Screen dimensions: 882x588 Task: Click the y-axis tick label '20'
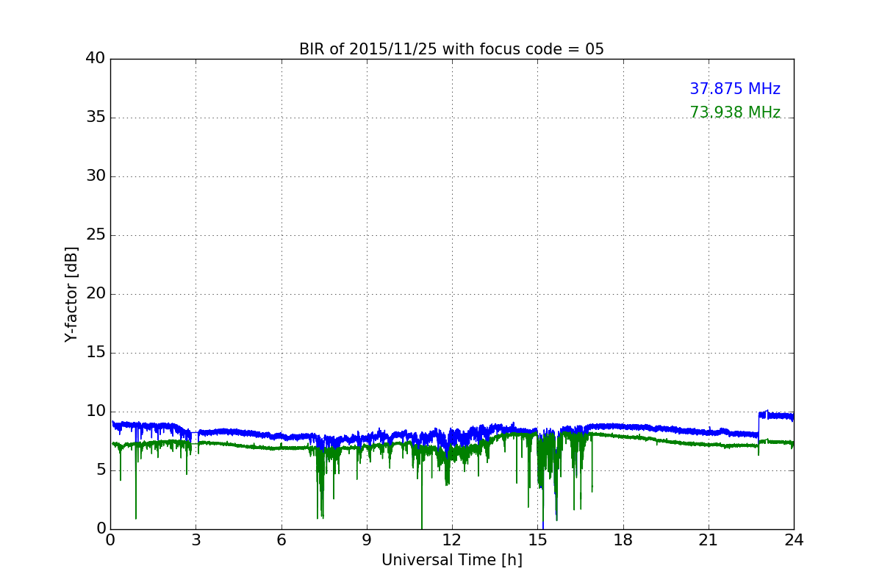tap(96, 294)
